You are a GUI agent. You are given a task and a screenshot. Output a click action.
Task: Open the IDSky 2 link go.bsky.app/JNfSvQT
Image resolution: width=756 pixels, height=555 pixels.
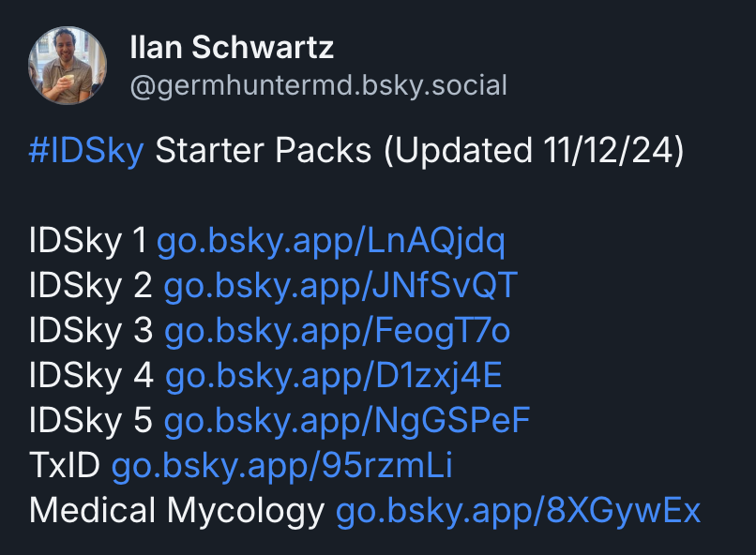(x=340, y=286)
